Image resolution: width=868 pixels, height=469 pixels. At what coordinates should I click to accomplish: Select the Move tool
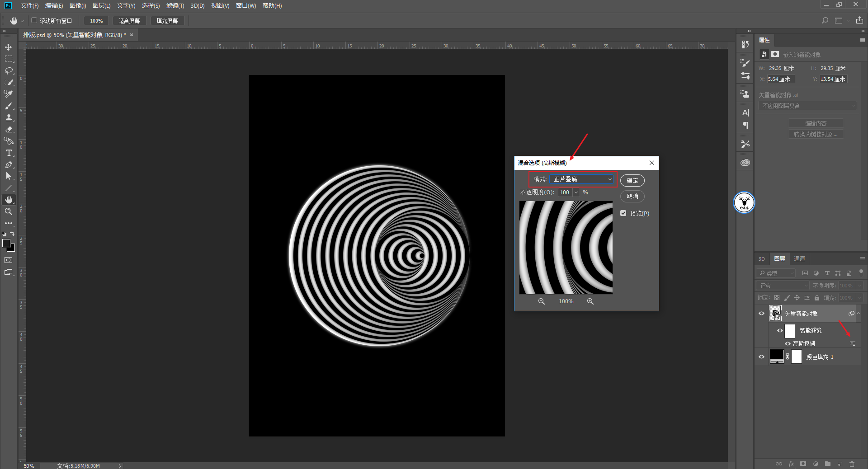[9, 47]
